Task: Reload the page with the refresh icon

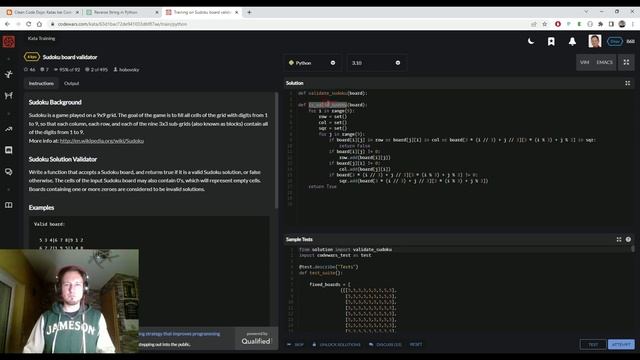Action: [x=29, y=24]
